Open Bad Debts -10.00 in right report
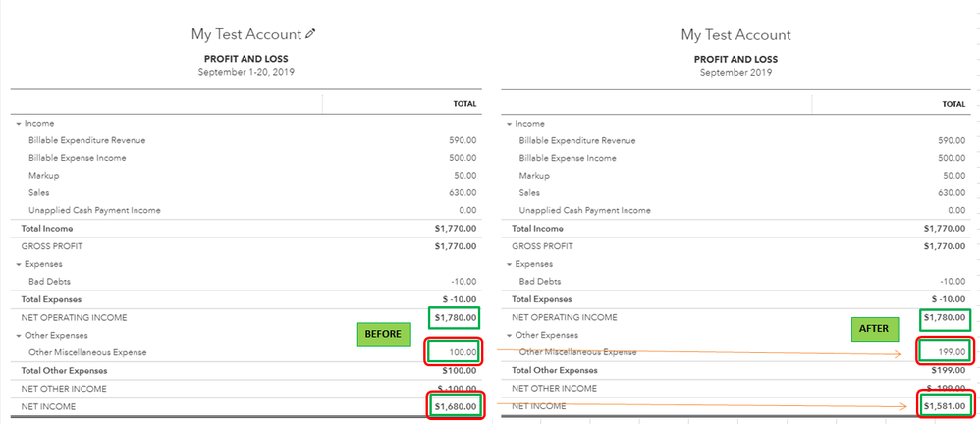 [x=953, y=282]
